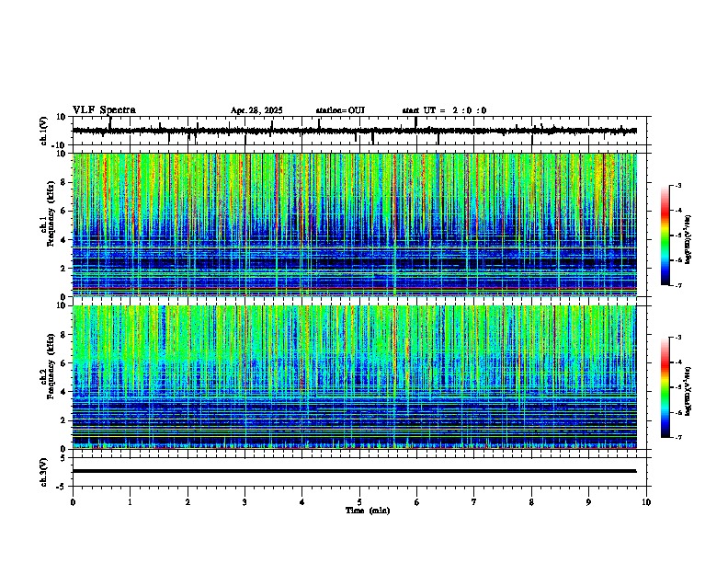Click the "6" kHz tick on ch.2 frequency axis
This screenshot has width=728, height=563.
(63, 362)
